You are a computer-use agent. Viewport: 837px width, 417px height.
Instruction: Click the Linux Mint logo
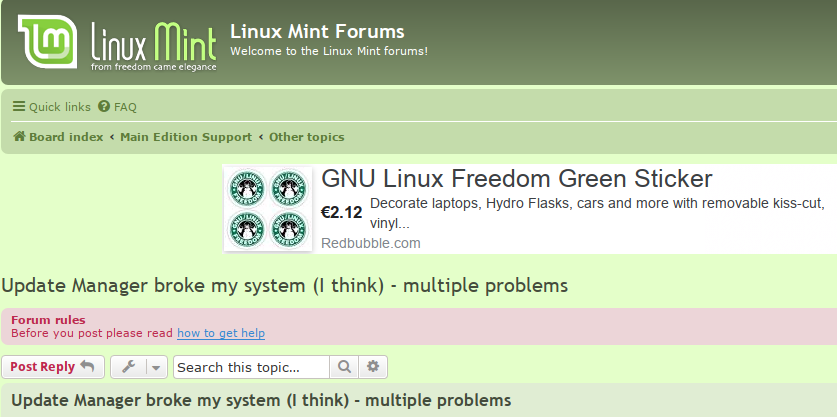pos(117,43)
